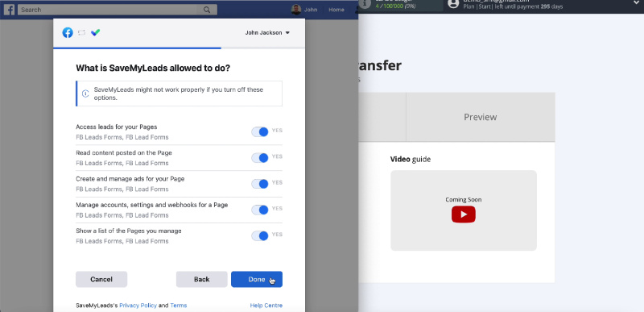Open the Privacy Policy link
Screen dimensions: 644x312
click(138, 306)
